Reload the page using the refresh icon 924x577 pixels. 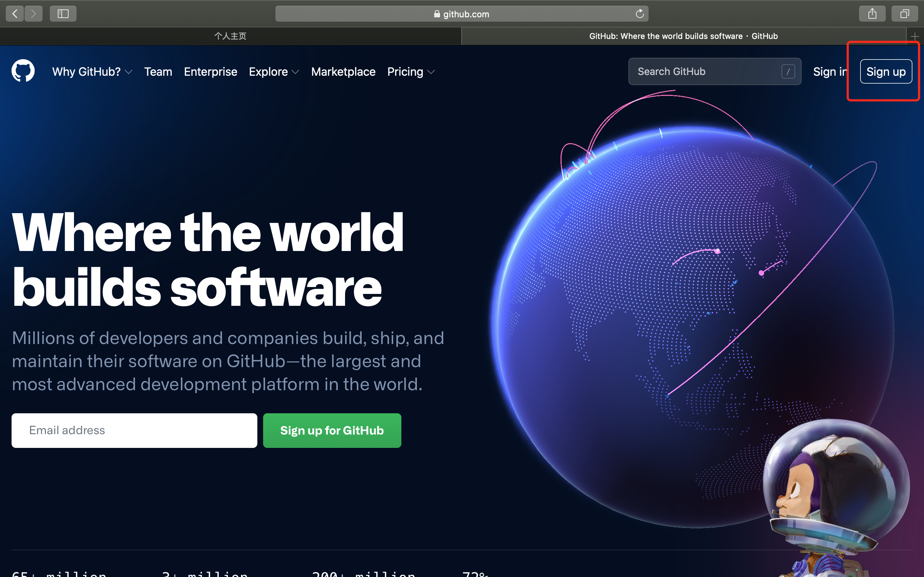(x=640, y=13)
